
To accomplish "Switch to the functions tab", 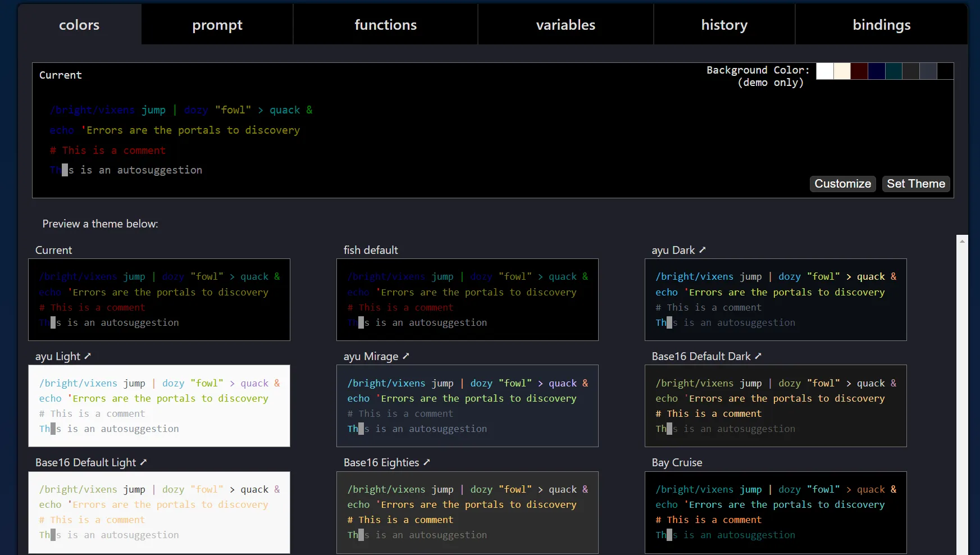I will 385,24.
